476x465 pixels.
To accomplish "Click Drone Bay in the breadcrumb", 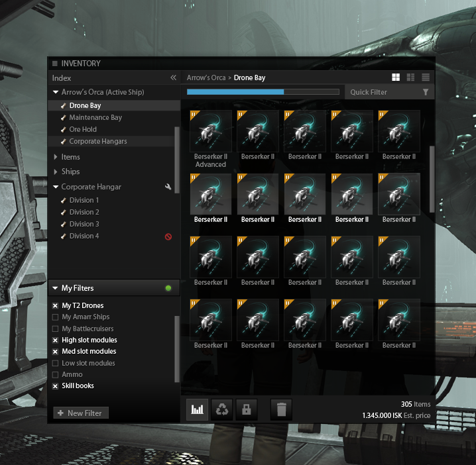I will point(249,77).
